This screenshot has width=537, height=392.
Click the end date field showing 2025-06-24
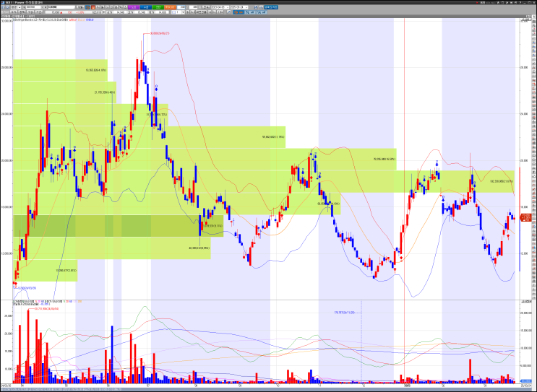click(239, 7)
